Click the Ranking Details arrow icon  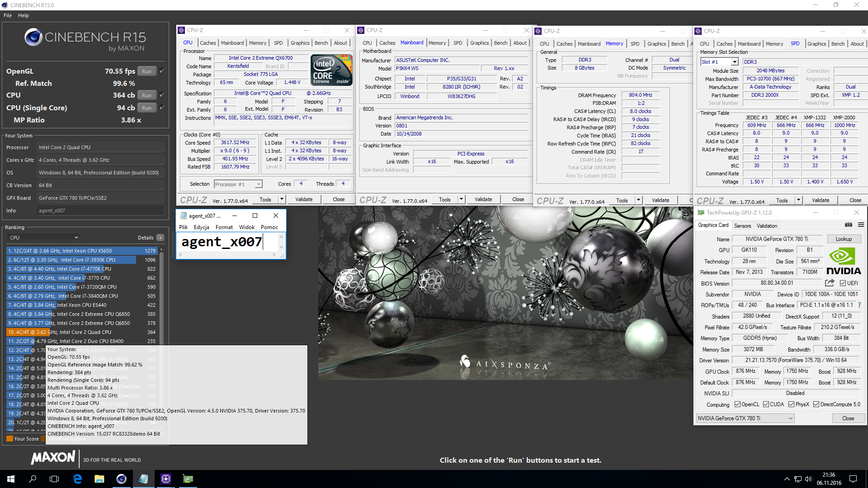pyautogui.click(x=160, y=238)
